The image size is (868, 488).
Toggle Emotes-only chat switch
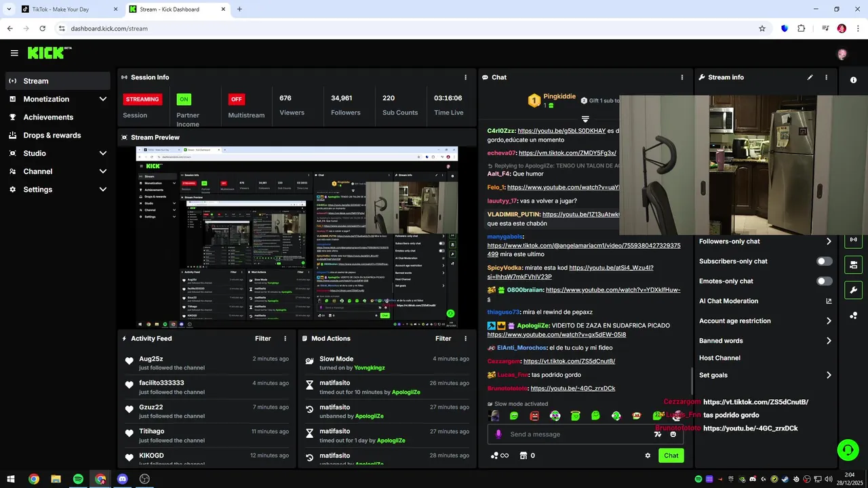[824, 281]
